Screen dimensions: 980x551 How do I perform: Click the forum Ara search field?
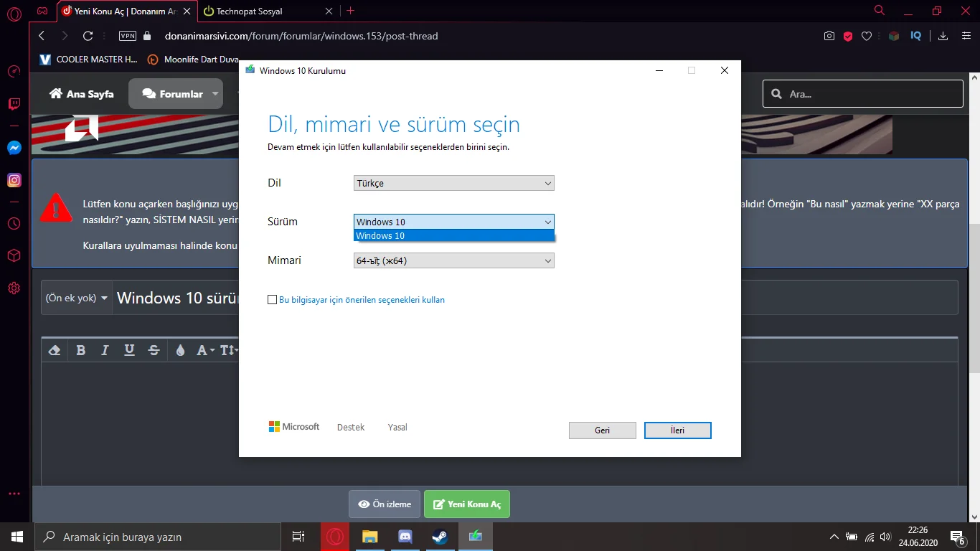click(x=863, y=94)
